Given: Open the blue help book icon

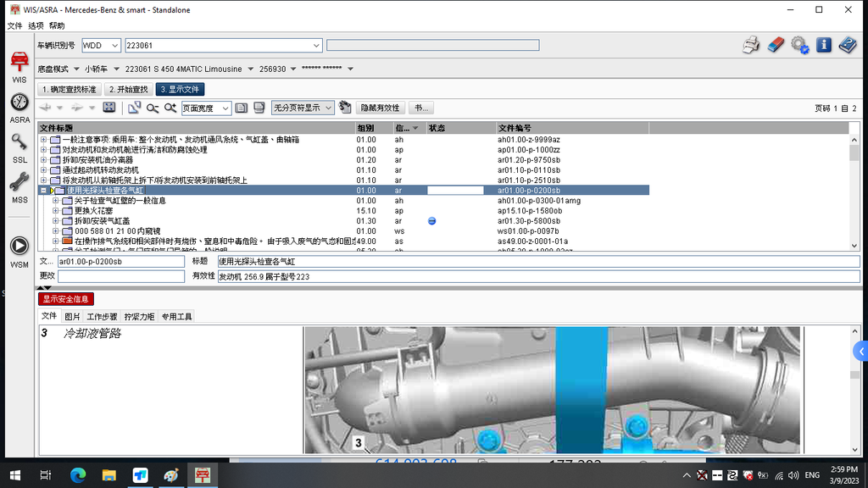Looking at the screenshot, I should pyautogui.click(x=848, y=45).
